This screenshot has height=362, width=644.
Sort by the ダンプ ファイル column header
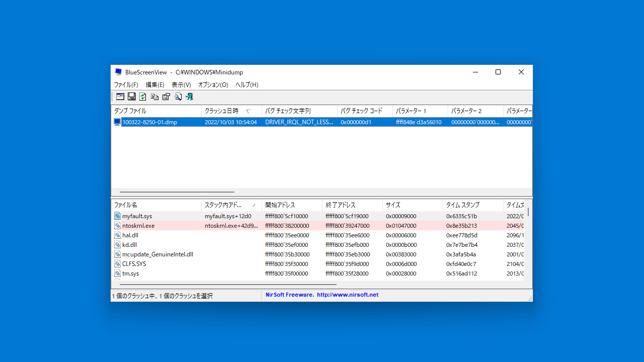pyautogui.click(x=156, y=111)
